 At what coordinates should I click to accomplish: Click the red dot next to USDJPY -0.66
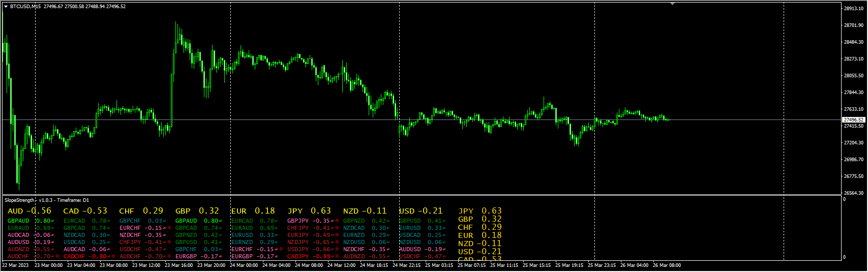[337, 249]
